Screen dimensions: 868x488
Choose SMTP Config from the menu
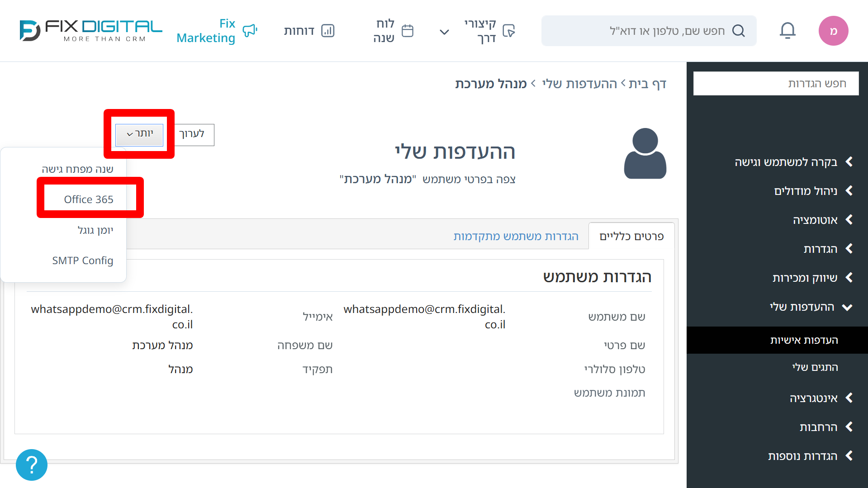[x=83, y=261]
